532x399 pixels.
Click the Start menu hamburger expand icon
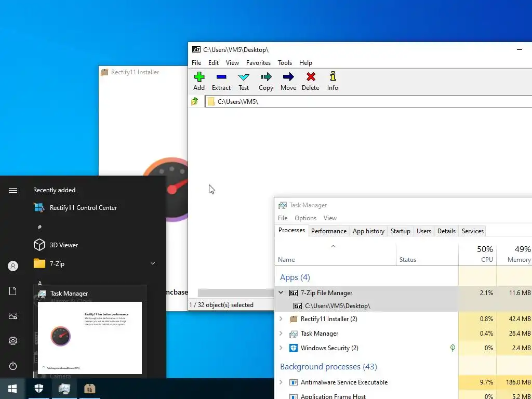tap(13, 190)
